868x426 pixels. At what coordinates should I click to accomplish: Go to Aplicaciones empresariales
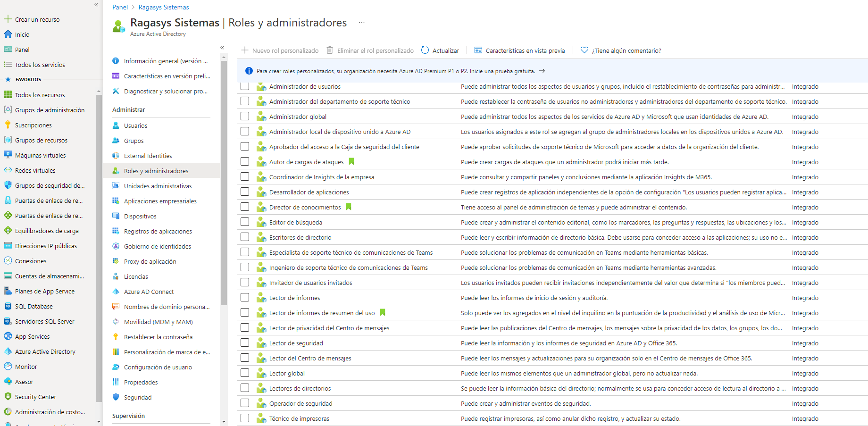161,201
